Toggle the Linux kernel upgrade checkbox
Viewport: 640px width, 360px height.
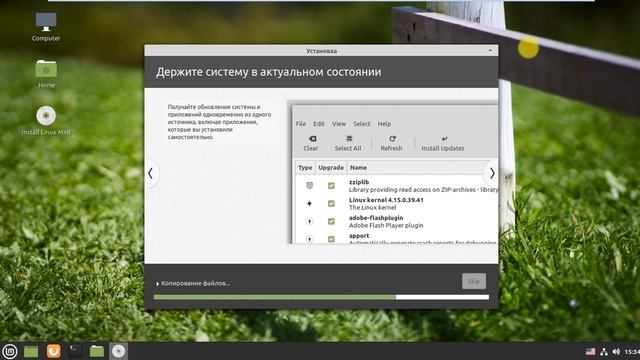point(331,203)
